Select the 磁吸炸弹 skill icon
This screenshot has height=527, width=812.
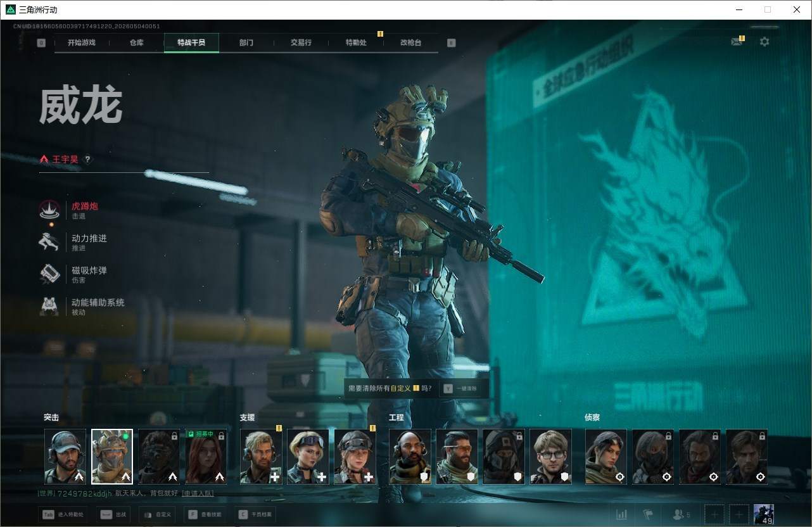pyautogui.click(x=50, y=274)
